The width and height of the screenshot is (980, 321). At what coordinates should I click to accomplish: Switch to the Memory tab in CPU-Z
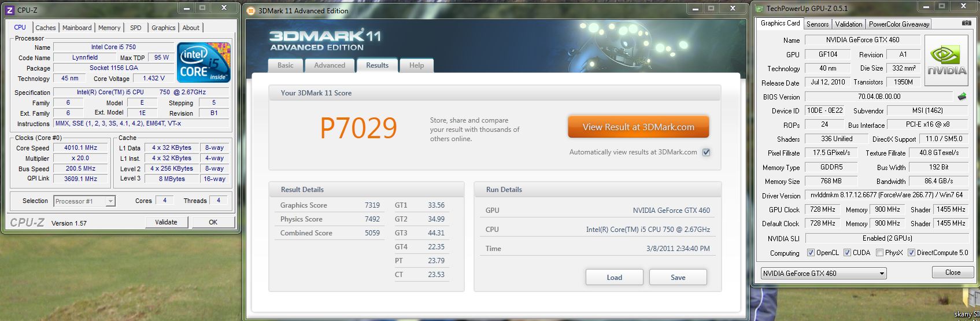click(109, 28)
